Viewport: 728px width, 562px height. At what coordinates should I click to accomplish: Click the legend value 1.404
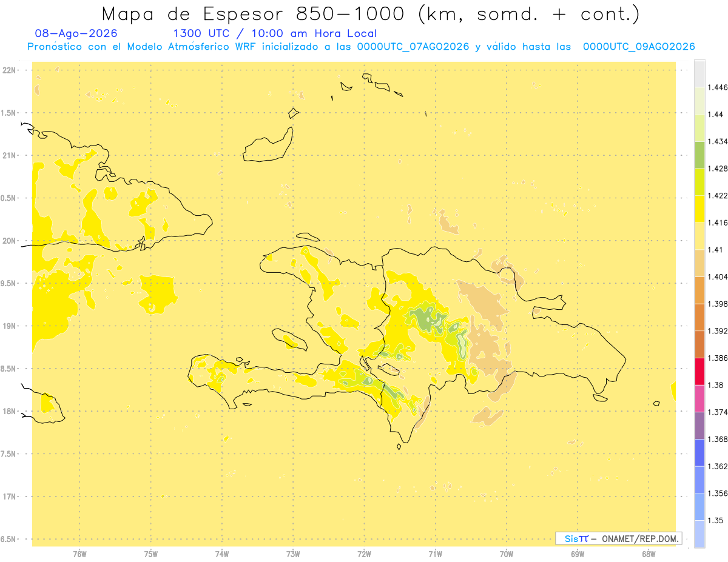(x=718, y=276)
